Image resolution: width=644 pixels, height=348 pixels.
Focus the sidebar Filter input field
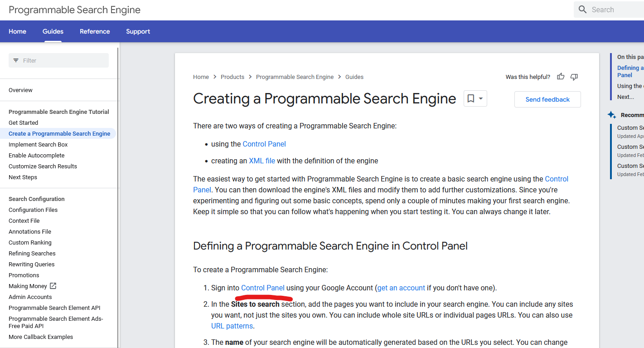coord(63,60)
